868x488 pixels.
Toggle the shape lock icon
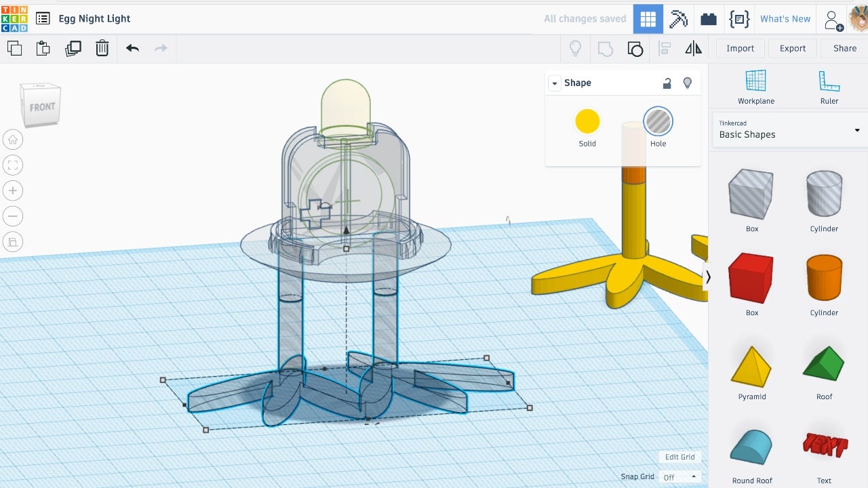tap(667, 83)
